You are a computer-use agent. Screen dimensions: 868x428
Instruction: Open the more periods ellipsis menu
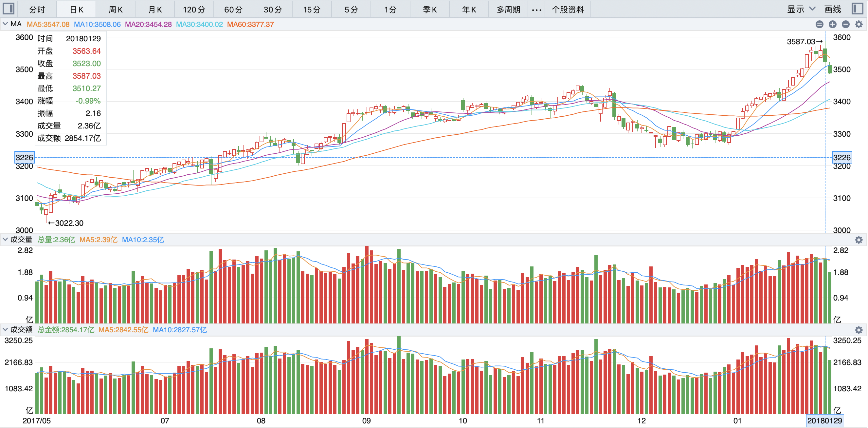point(536,10)
